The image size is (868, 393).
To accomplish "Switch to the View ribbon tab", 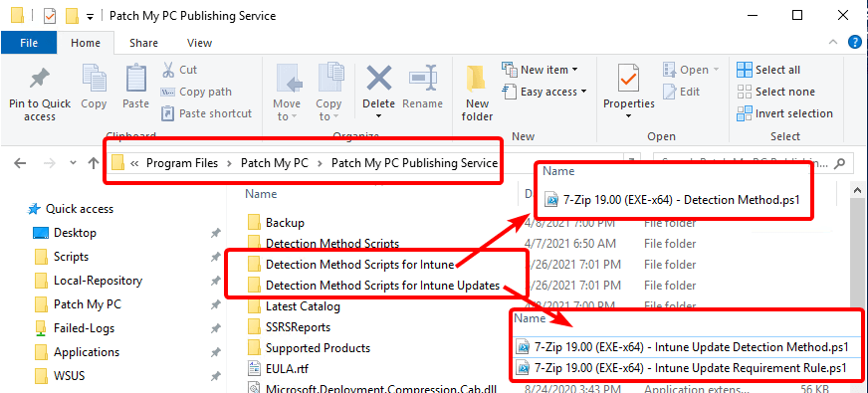I will tap(199, 43).
